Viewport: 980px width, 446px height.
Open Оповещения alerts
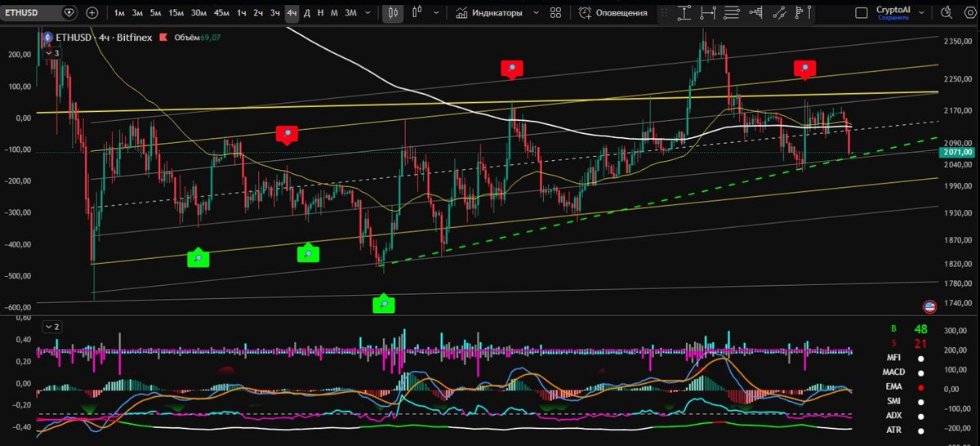pos(613,13)
